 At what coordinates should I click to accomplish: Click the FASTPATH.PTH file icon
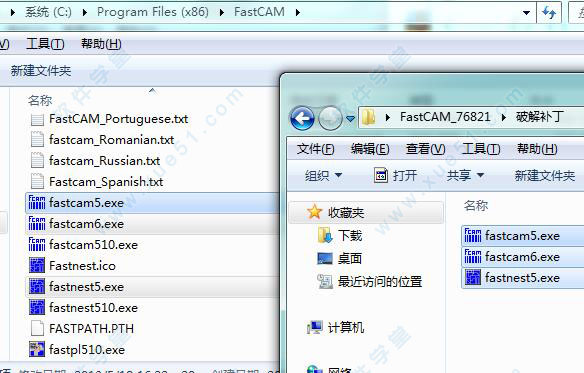tap(37, 328)
